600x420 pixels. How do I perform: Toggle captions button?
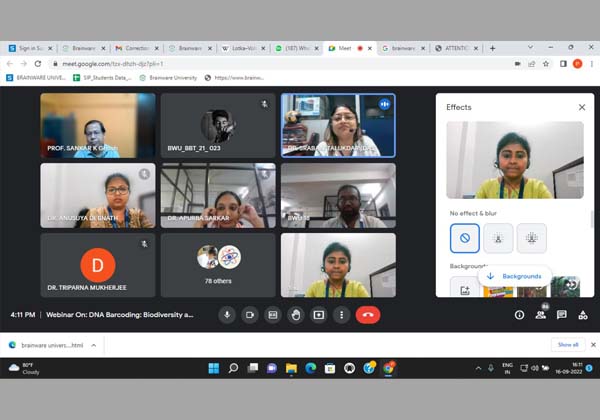273,314
